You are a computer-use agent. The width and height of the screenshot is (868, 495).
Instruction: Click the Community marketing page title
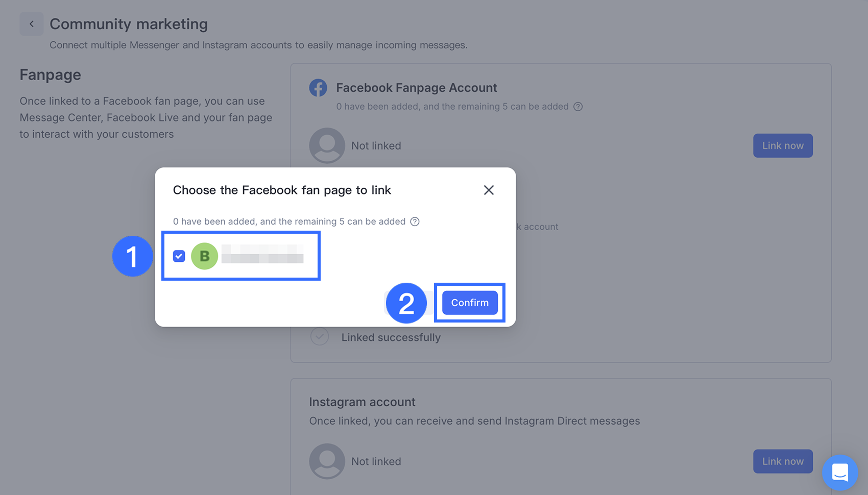point(129,24)
